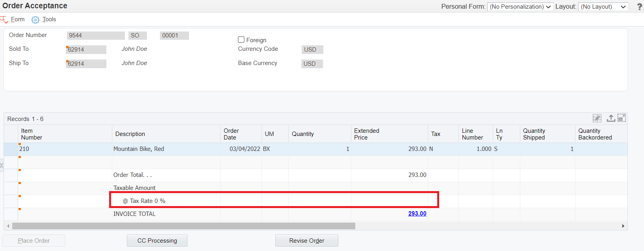Click the UM column header
This screenshot has height=251, width=644.
[275, 134]
